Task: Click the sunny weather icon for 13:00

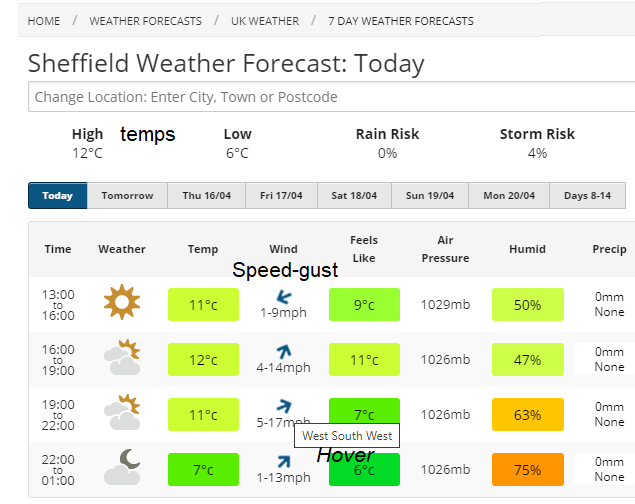Action: [122, 302]
